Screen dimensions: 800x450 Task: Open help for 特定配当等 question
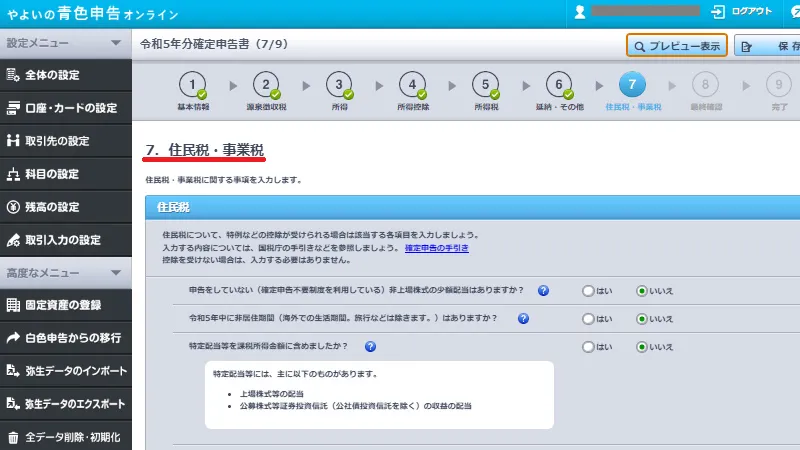[x=370, y=346]
